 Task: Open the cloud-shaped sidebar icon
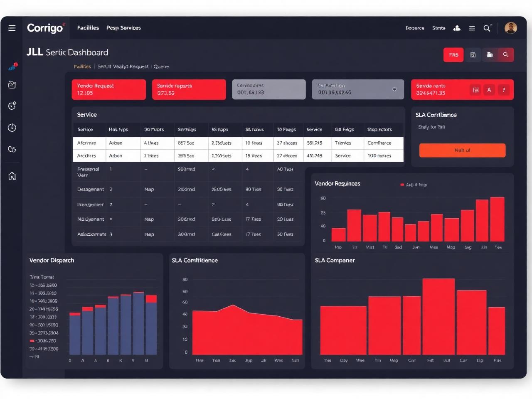(x=12, y=149)
